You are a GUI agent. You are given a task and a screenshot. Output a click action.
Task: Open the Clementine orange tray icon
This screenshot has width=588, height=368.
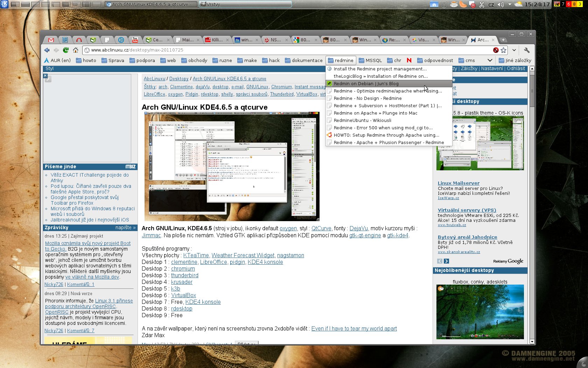(x=463, y=4)
